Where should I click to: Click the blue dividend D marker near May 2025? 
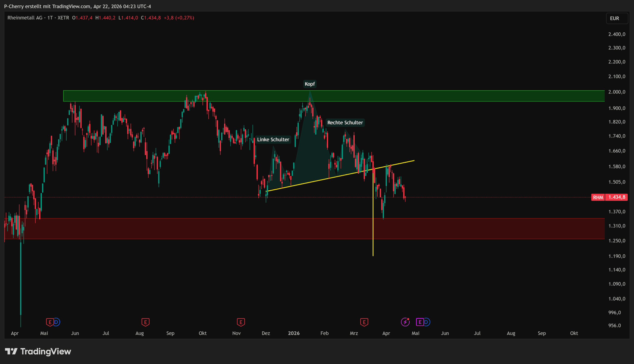(56, 322)
